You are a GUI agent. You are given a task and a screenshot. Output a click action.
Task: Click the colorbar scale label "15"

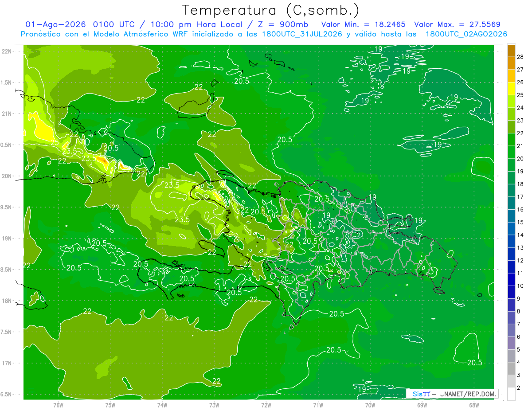(x=520, y=222)
